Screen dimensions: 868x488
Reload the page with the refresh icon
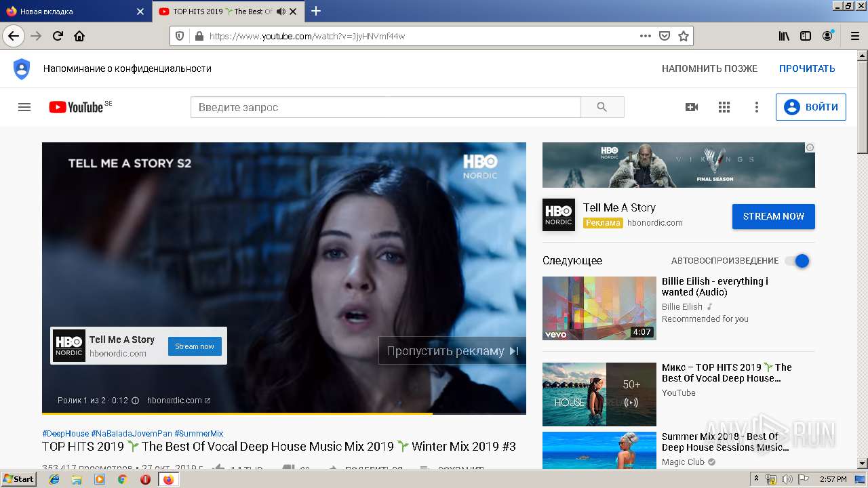click(x=58, y=36)
